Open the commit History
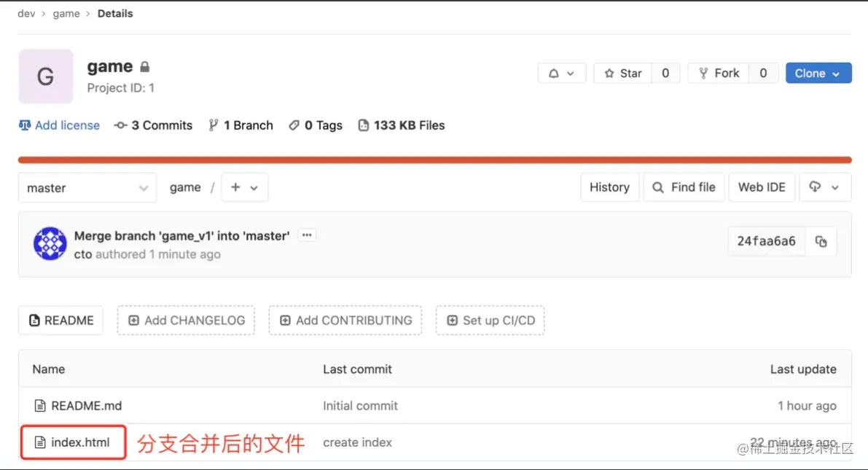The image size is (868, 470). (x=609, y=187)
